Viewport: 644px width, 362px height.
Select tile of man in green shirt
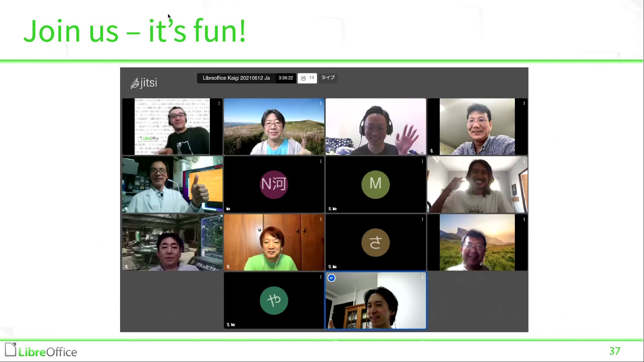[274, 242]
